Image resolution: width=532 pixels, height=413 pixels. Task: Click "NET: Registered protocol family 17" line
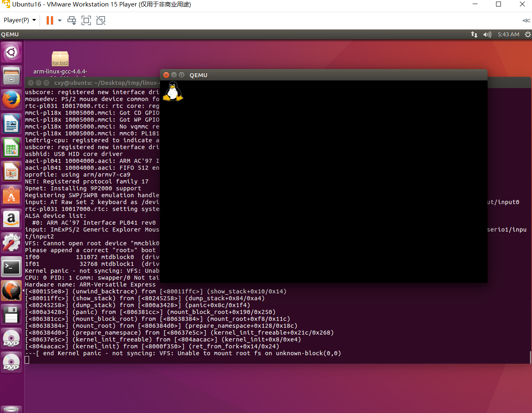(x=87, y=181)
